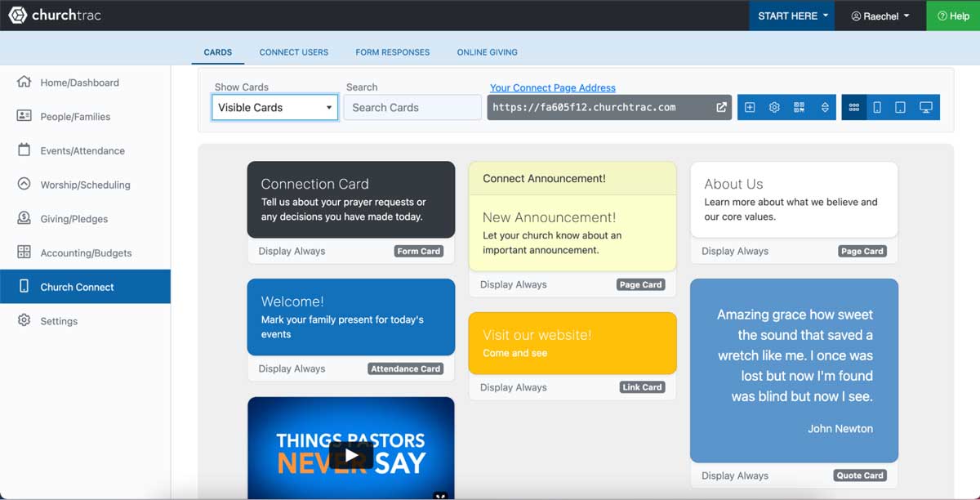Add a new card using the plus icon
980x500 pixels.
click(x=750, y=107)
